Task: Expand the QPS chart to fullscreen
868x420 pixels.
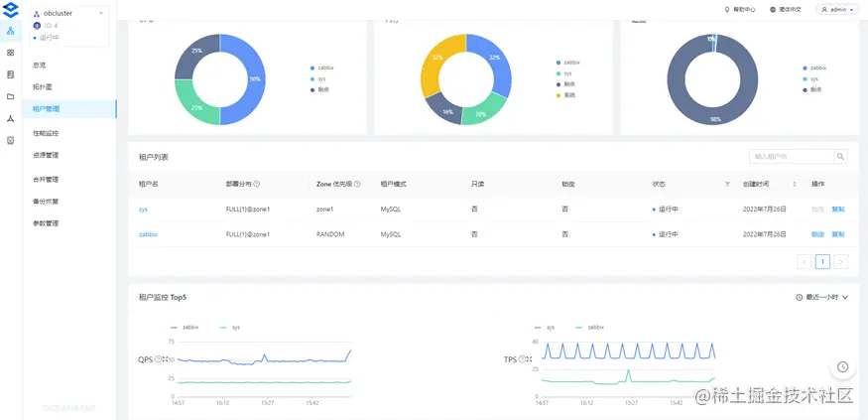Action: (165, 359)
